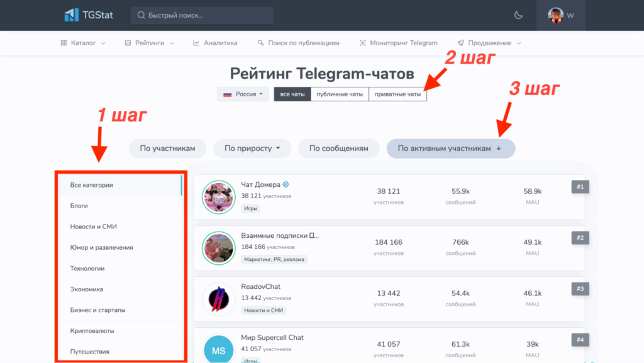Open ReadovChat avatar thumbnail
Screen dimensions: 644x363
coord(218,299)
